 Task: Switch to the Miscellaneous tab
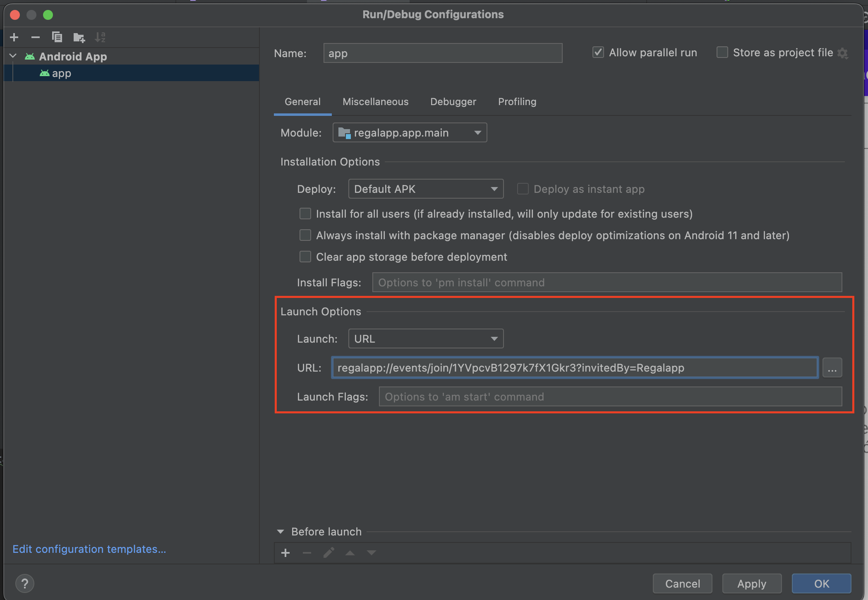pos(375,102)
